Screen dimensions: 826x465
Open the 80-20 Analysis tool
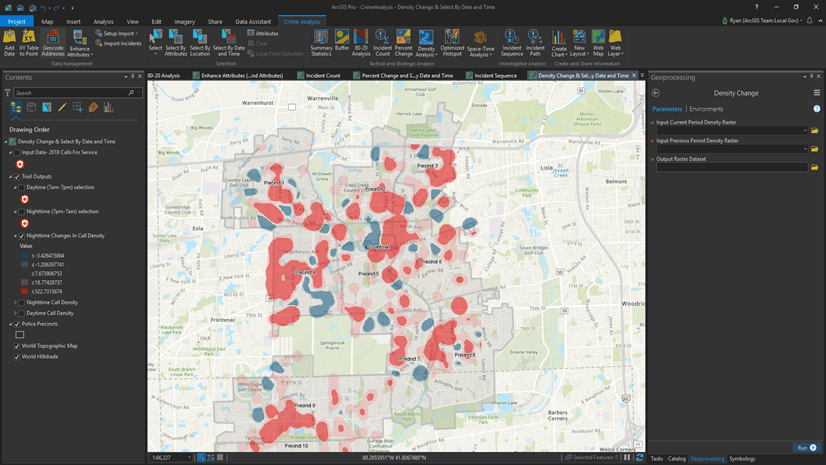(x=361, y=42)
